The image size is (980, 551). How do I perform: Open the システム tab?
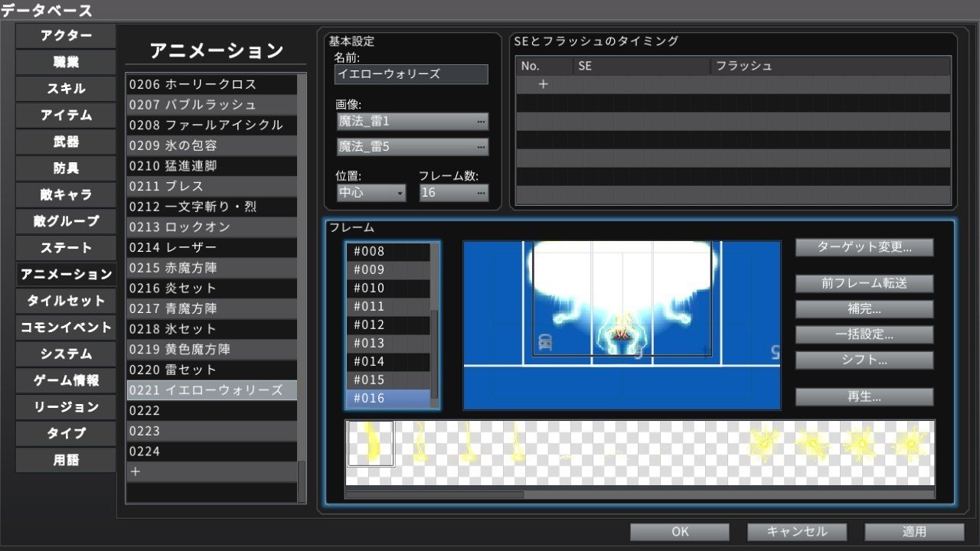coord(66,354)
